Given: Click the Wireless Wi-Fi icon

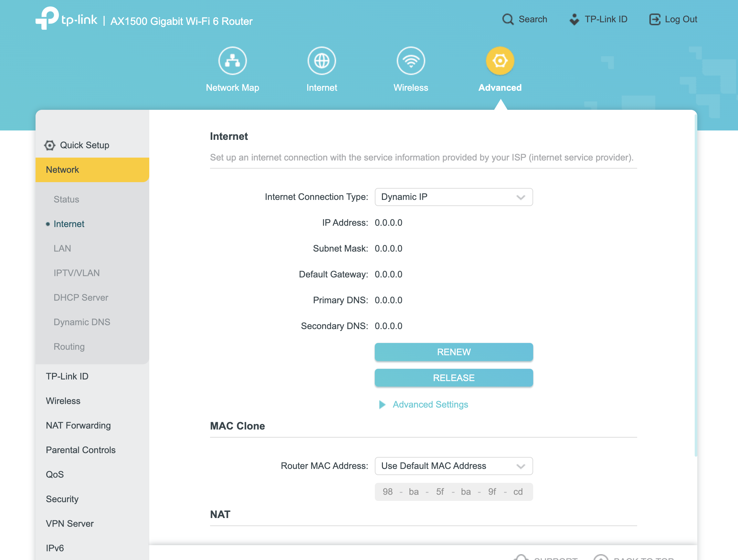Looking at the screenshot, I should click(x=410, y=61).
